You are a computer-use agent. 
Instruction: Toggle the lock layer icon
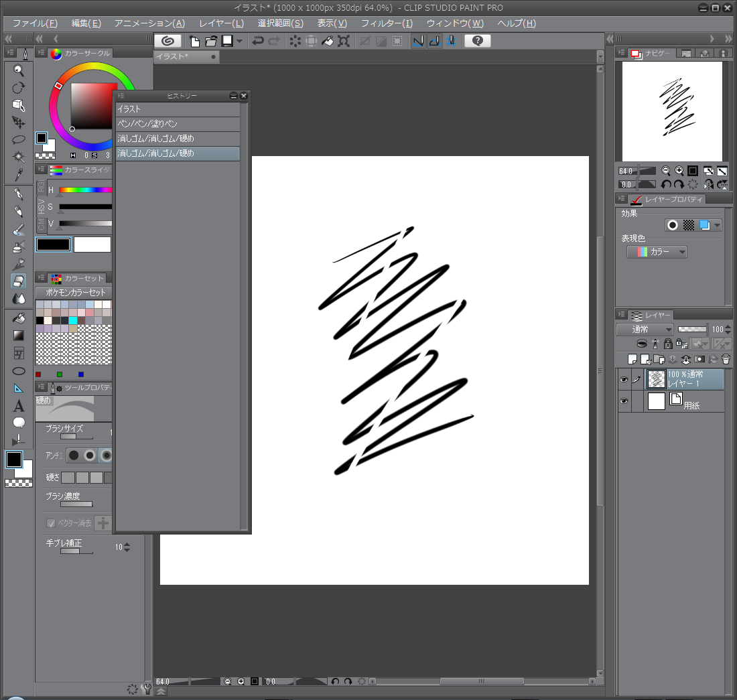click(667, 344)
